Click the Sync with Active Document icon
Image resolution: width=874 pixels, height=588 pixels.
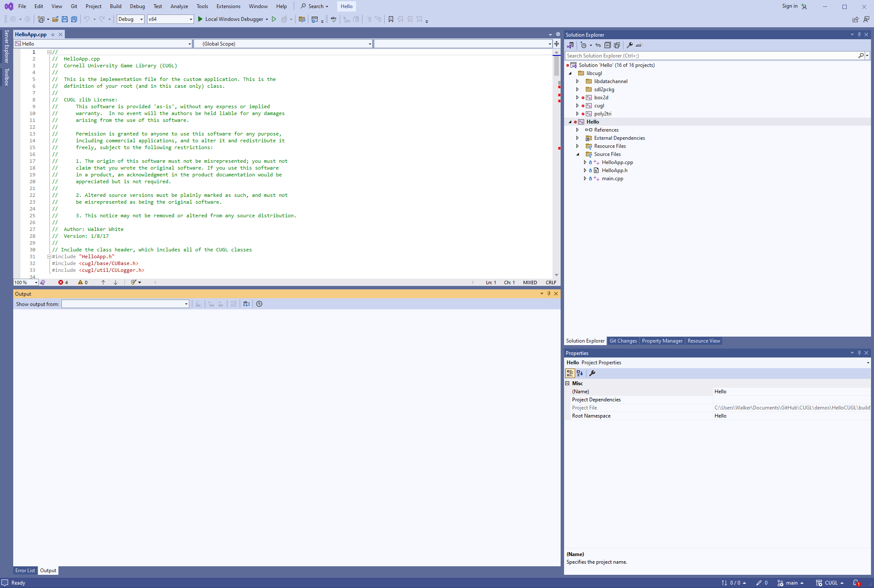tap(598, 45)
